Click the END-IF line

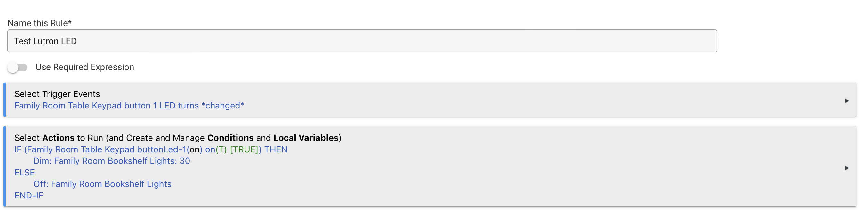click(28, 196)
